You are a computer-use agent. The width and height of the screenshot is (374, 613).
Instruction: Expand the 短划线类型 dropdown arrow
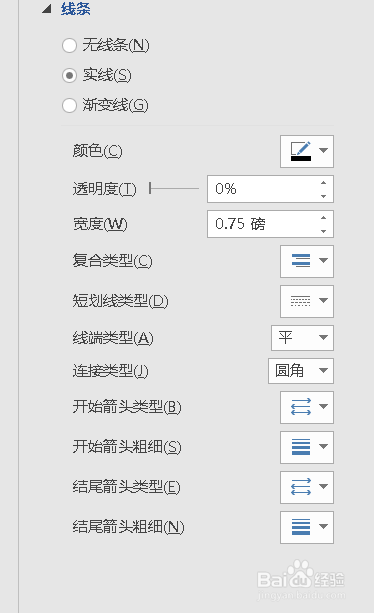click(x=323, y=301)
